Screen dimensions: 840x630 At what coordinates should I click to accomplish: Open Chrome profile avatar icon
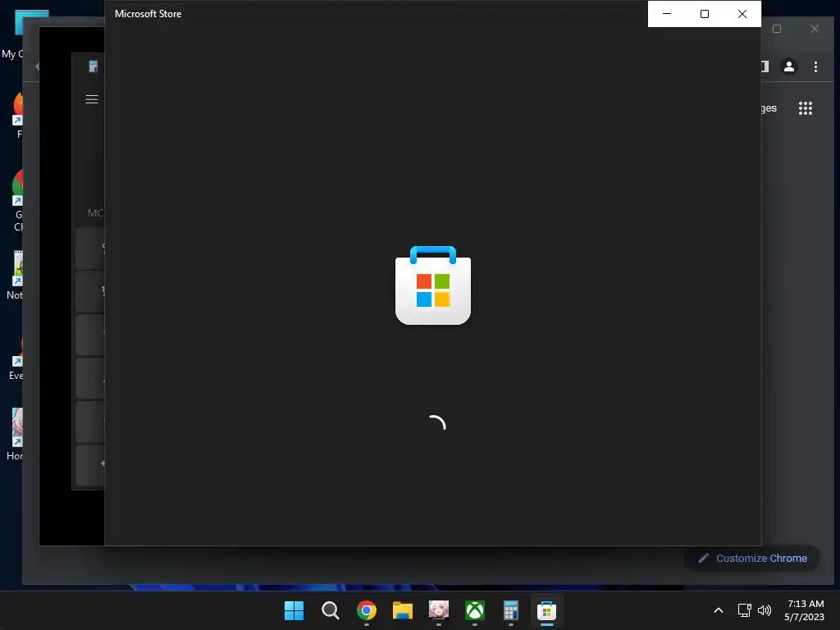[x=789, y=66]
